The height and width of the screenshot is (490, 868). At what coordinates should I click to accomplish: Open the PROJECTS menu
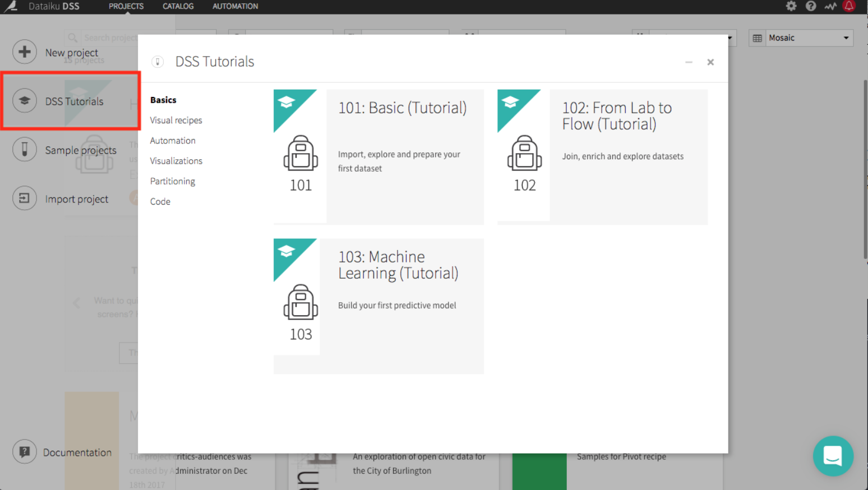coord(126,6)
